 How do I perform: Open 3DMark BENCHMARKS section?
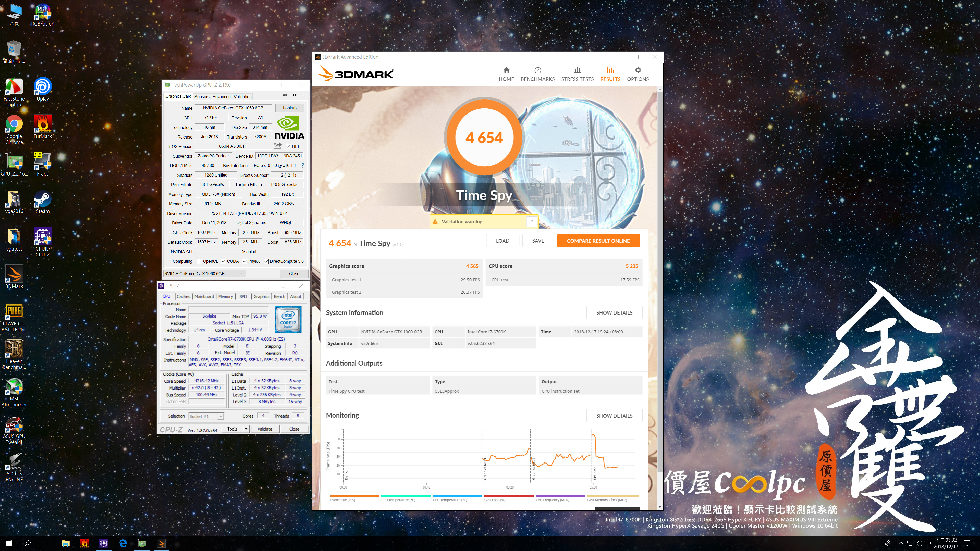click(x=537, y=74)
